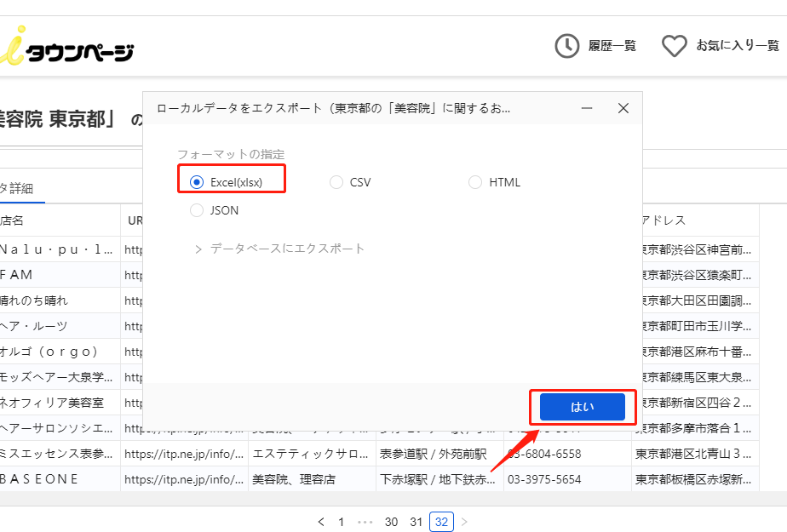Click はい to confirm the export
Screen dimensions: 787x532
(x=583, y=408)
